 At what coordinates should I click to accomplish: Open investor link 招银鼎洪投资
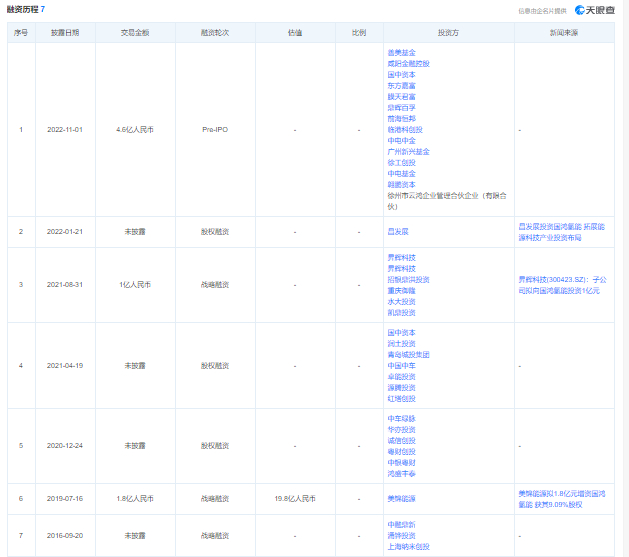(x=408, y=280)
